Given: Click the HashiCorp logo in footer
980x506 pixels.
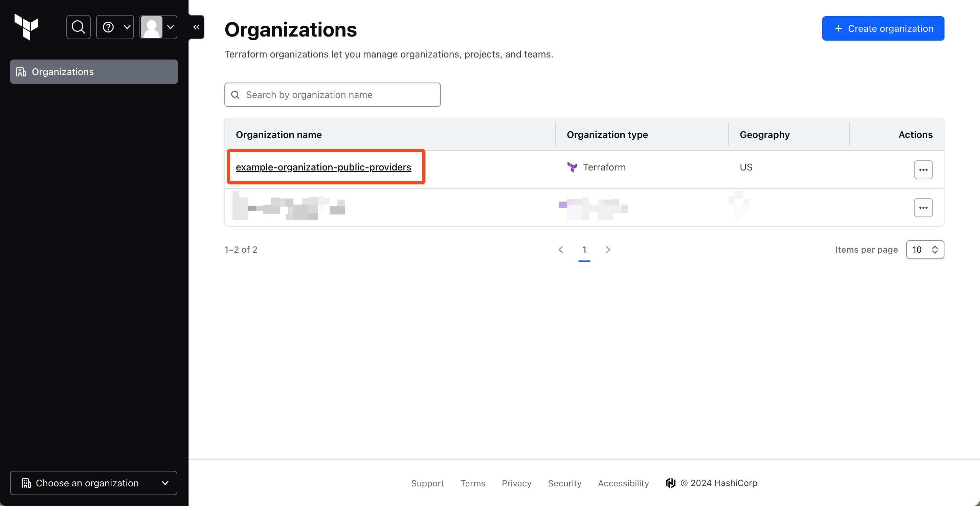Looking at the screenshot, I should (670, 483).
